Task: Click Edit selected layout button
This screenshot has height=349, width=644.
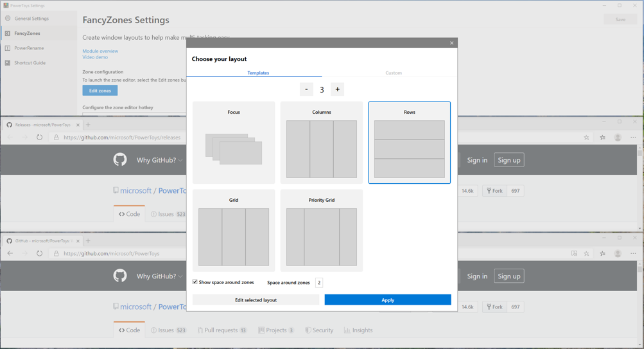Action: [256, 300]
